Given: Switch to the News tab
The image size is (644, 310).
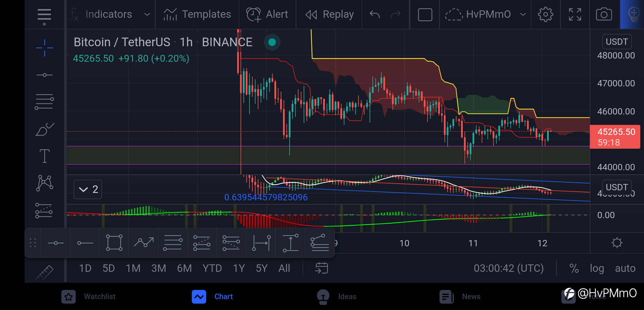Looking at the screenshot, I should pyautogui.click(x=460, y=297).
